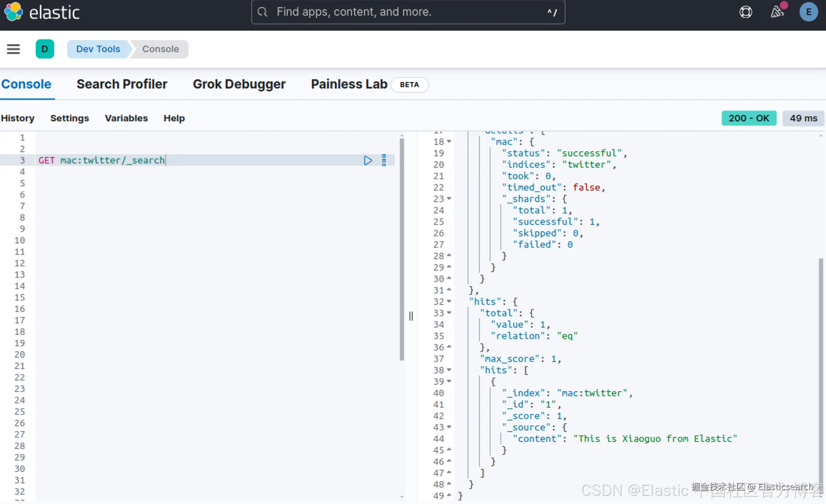Collapse the "mac" block at line 18
The height and width of the screenshot is (504, 826).
tap(449, 141)
